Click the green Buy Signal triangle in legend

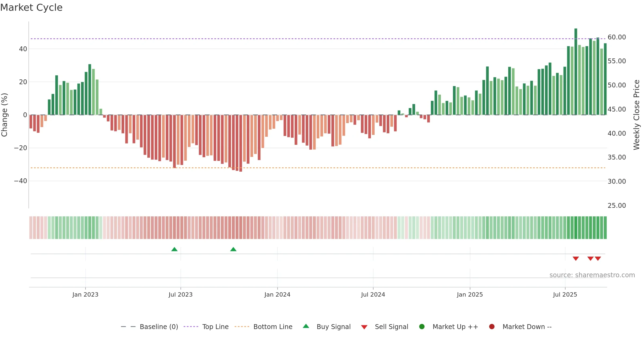306,326
